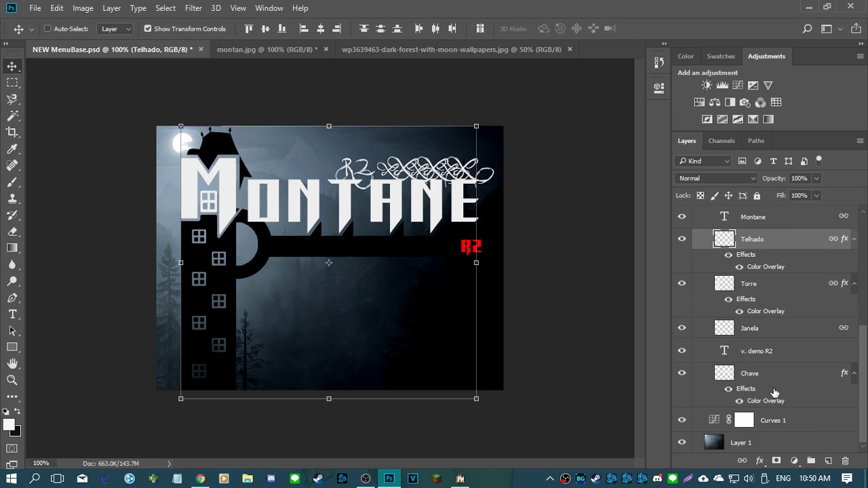The width and height of the screenshot is (868, 488).
Task: Activate the Zoom tool
Action: click(x=12, y=380)
